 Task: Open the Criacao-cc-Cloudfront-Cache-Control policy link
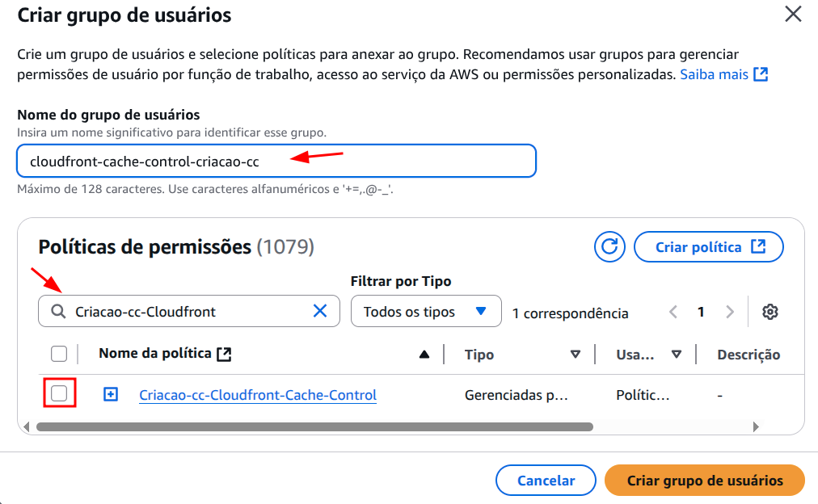coord(258,395)
